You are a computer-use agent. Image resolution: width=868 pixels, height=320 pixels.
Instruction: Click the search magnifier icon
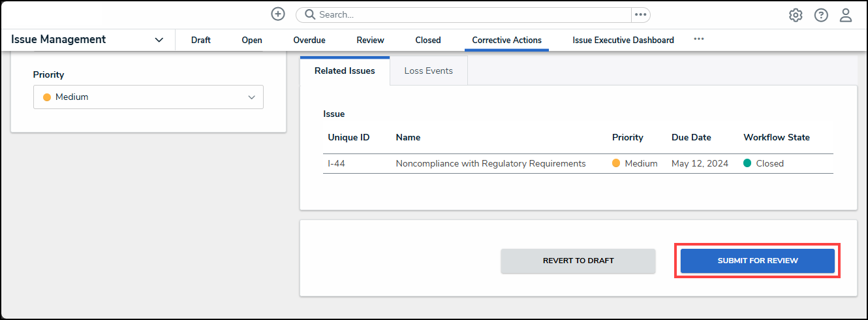[310, 14]
